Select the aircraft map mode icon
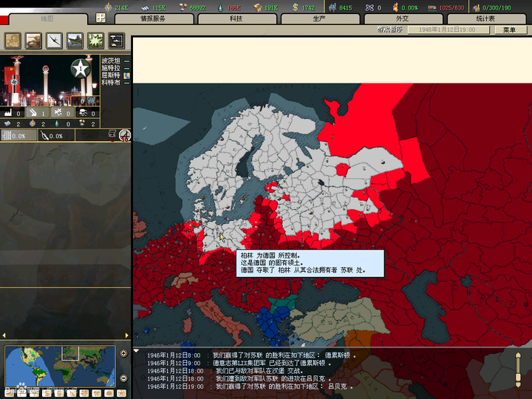Screen dimensions: 532x399 [54, 41]
